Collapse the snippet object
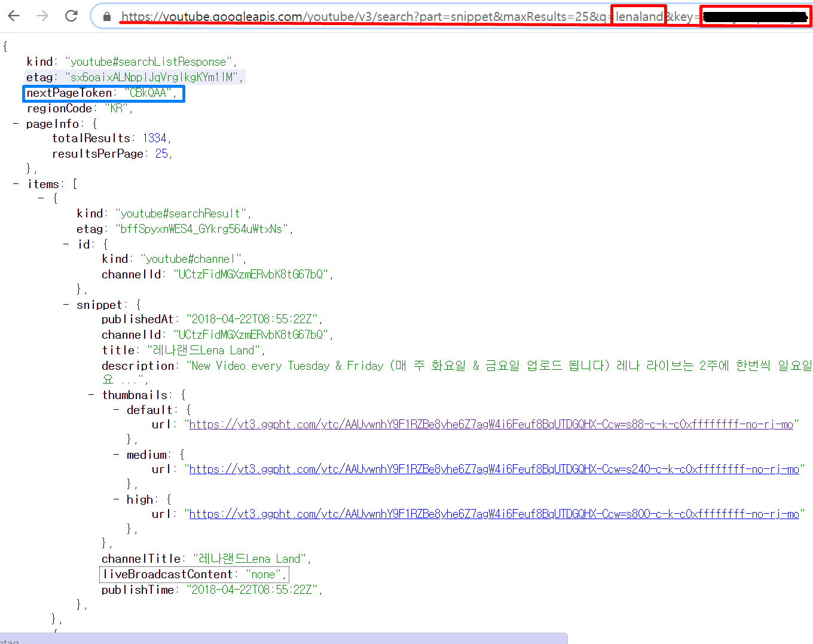 66,305
